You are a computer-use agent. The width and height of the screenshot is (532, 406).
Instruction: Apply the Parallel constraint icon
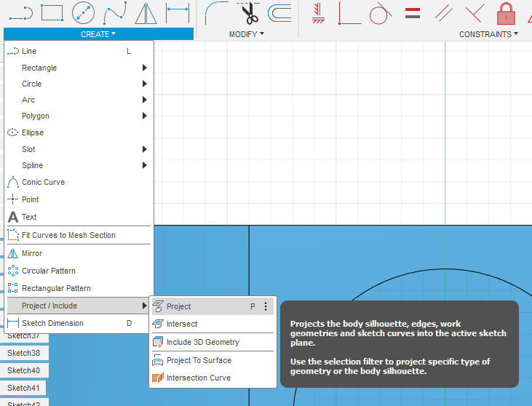pyautogui.click(x=444, y=13)
